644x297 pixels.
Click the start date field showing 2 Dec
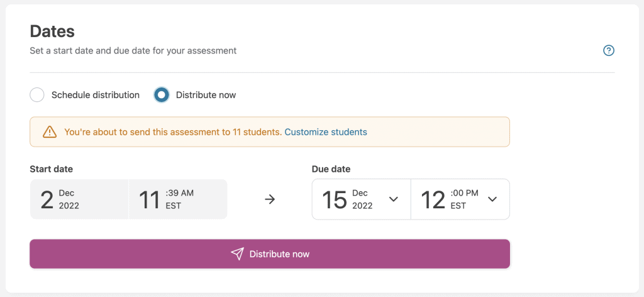[79, 199]
